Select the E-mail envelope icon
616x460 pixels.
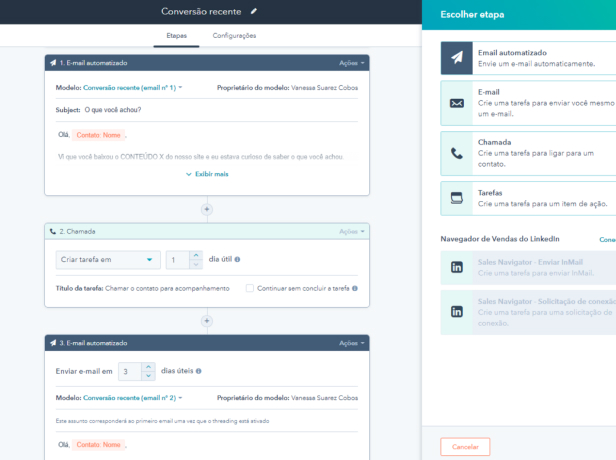(x=457, y=103)
